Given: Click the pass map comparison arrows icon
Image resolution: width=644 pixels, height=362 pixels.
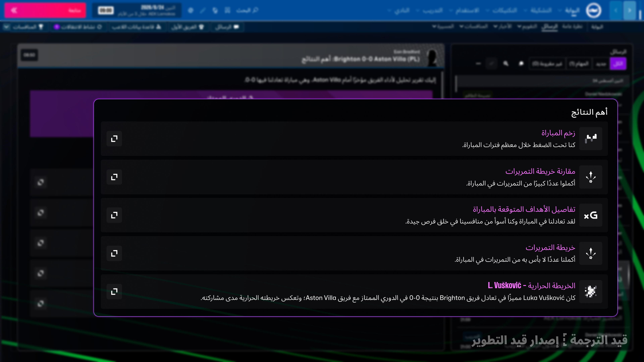Looking at the screenshot, I should 591,177.
